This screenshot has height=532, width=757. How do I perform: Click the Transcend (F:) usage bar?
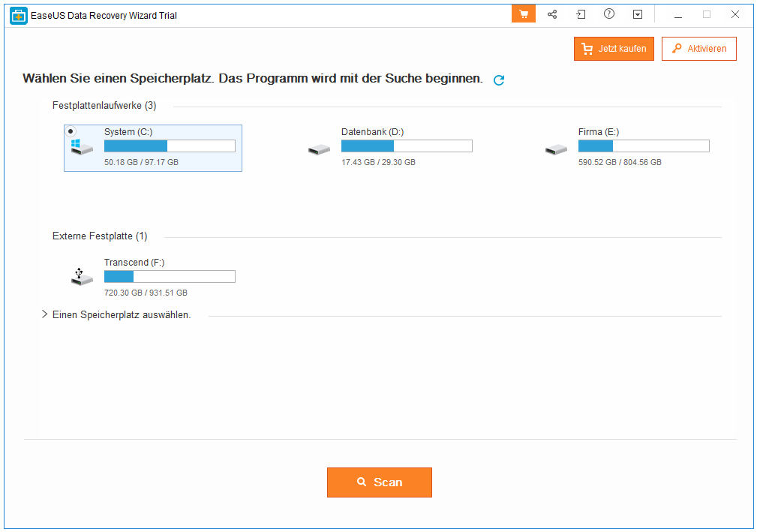(170, 276)
